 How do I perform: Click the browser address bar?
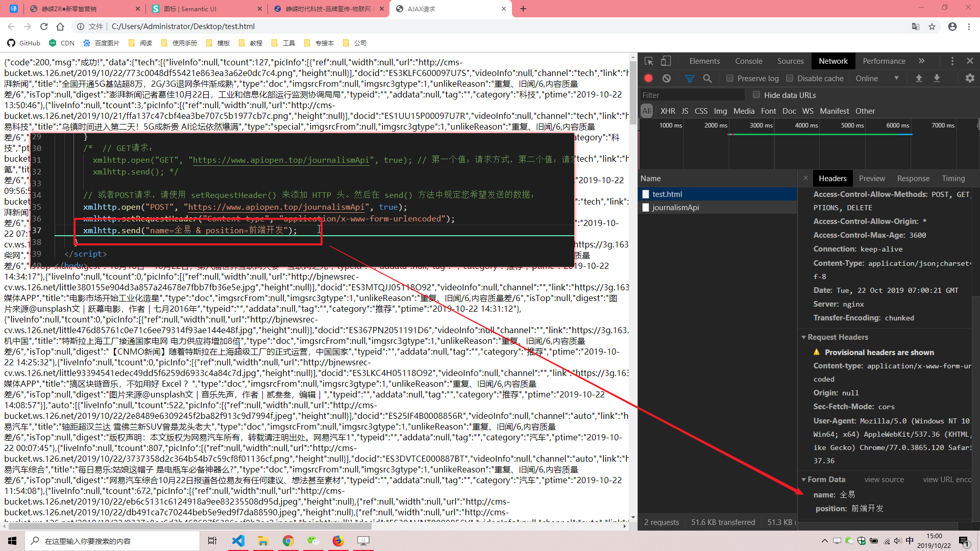point(490,27)
